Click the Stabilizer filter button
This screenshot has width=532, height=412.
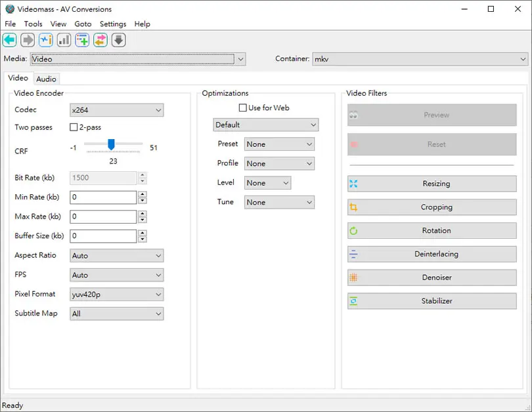point(432,301)
